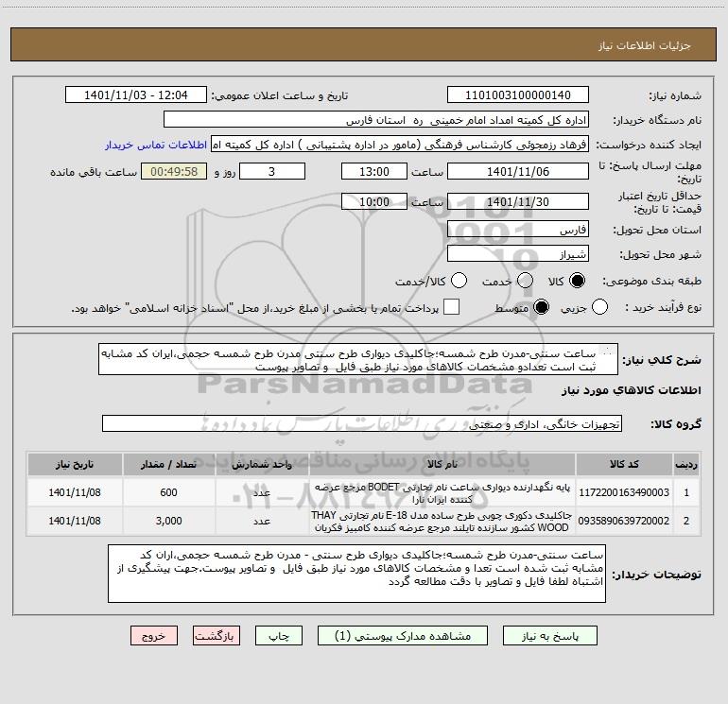Click the عدد unit cell in row 2
Viewport: 728px width, 704px height.
coord(262,522)
